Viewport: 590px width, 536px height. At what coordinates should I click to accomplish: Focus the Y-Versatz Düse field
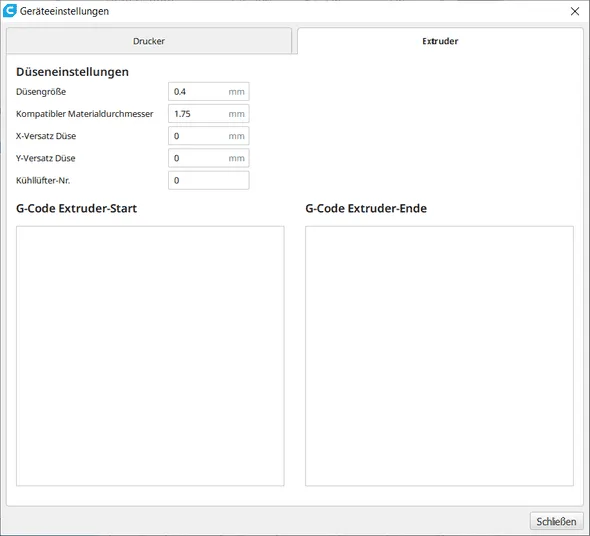point(208,158)
